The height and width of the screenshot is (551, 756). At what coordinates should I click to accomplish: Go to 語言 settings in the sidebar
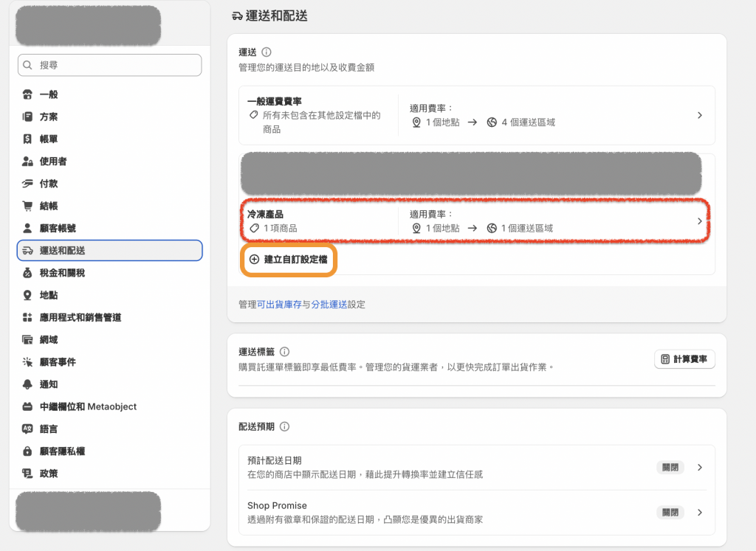click(49, 429)
